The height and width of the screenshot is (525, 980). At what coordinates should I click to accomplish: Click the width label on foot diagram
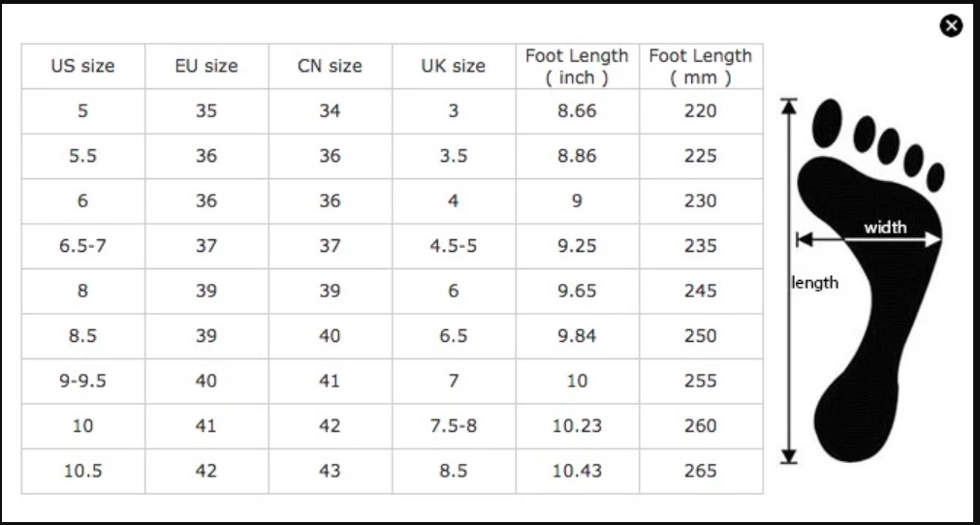click(885, 228)
